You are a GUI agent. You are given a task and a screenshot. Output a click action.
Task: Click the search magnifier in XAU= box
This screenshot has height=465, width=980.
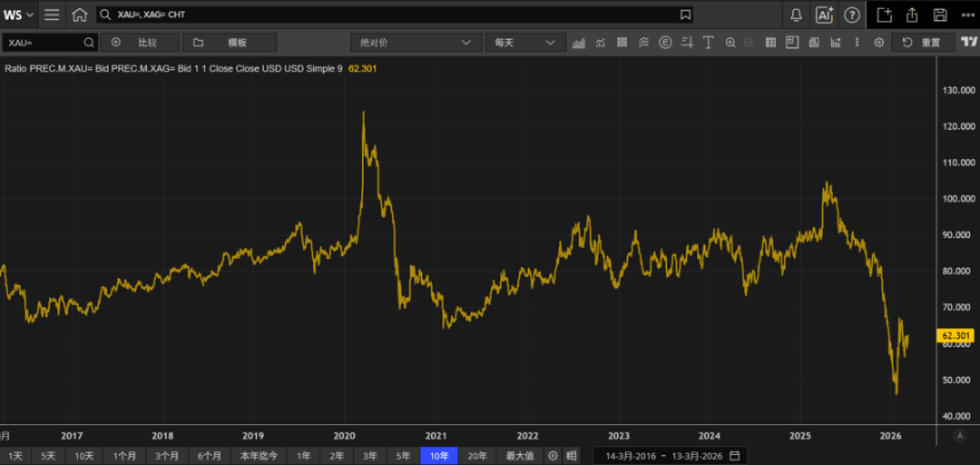coord(89,43)
